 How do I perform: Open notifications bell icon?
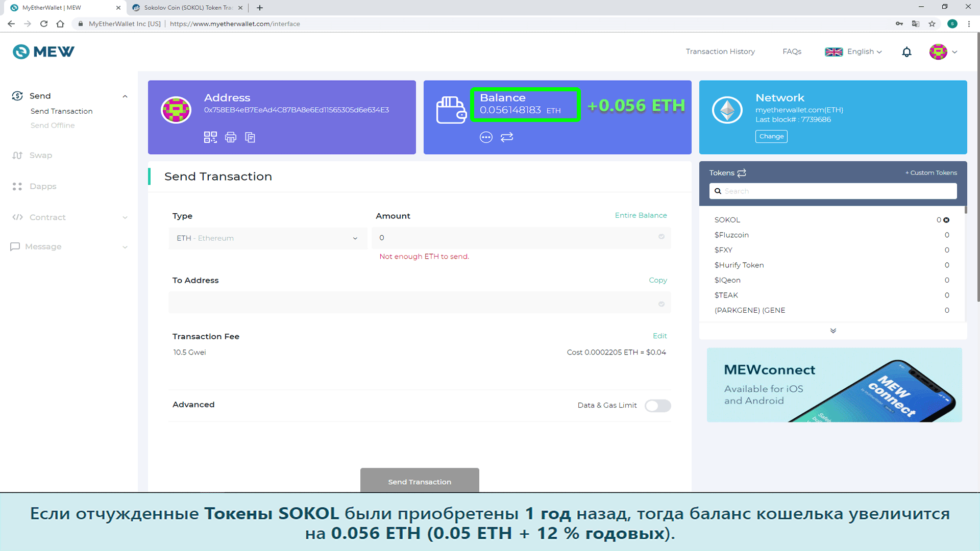[906, 52]
